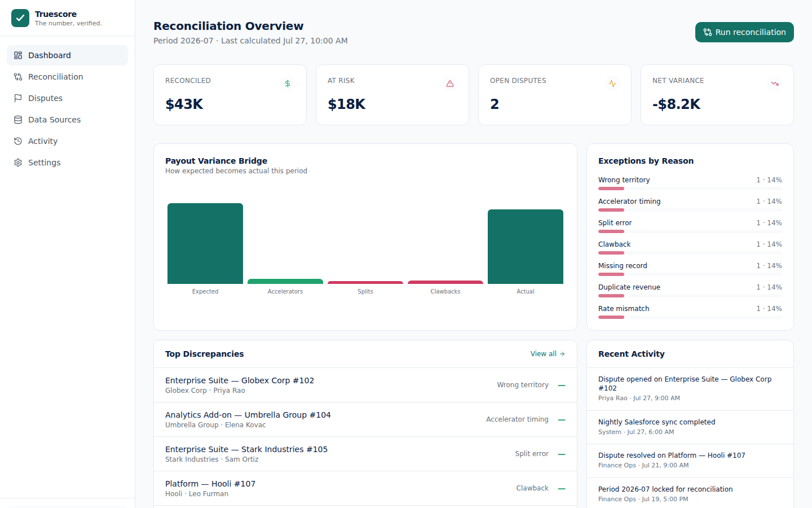Image resolution: width=812 pixels, height=508 pixels.
Task: Click the Truescore checkmark logo
Action: 20,18
